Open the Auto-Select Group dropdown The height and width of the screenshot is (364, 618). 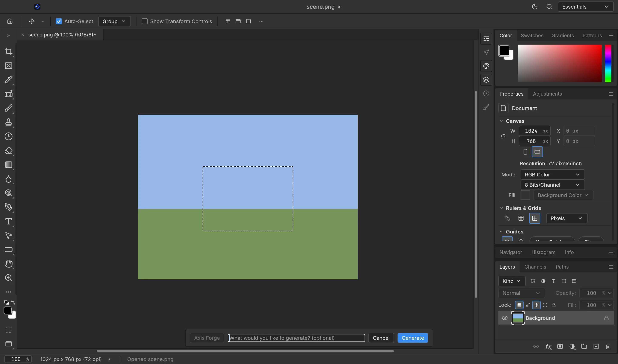[x=114, y=21]
